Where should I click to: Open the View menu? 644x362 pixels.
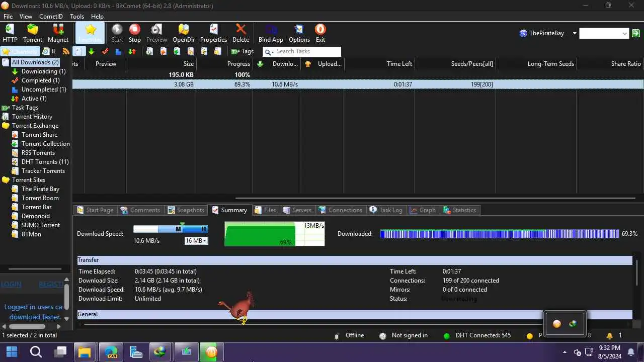(x=26, y=17)
